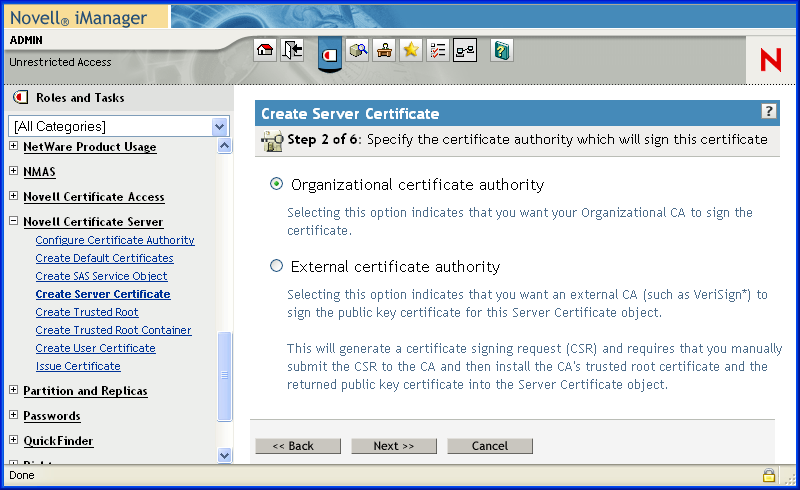The image size is (800, 490).
Task: Open Create Default Certificates task
Action: [x=105, y=258]
